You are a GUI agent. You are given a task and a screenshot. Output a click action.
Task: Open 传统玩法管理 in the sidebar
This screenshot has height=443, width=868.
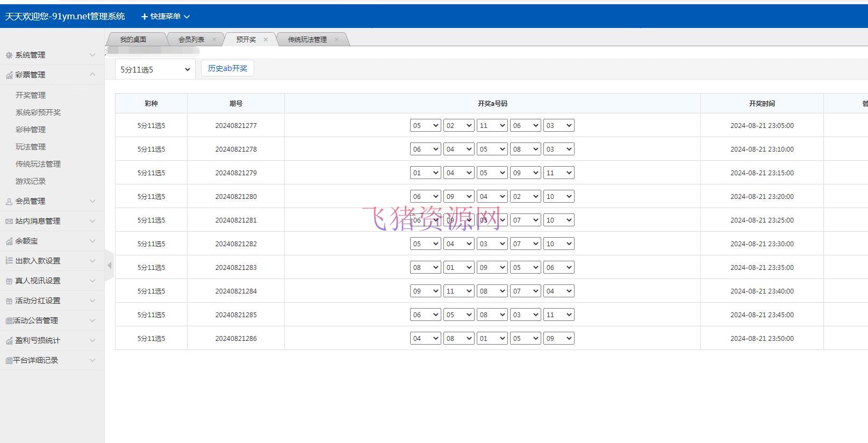pyautogui.click(x=38, y=164)
